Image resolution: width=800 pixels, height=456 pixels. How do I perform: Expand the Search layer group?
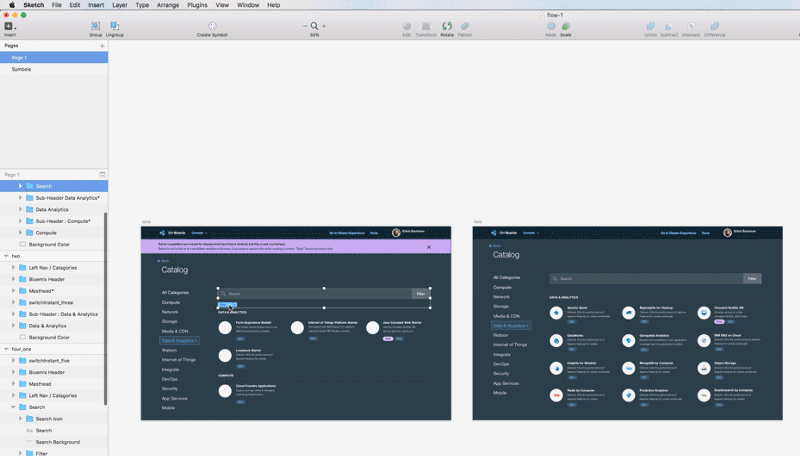20,186
